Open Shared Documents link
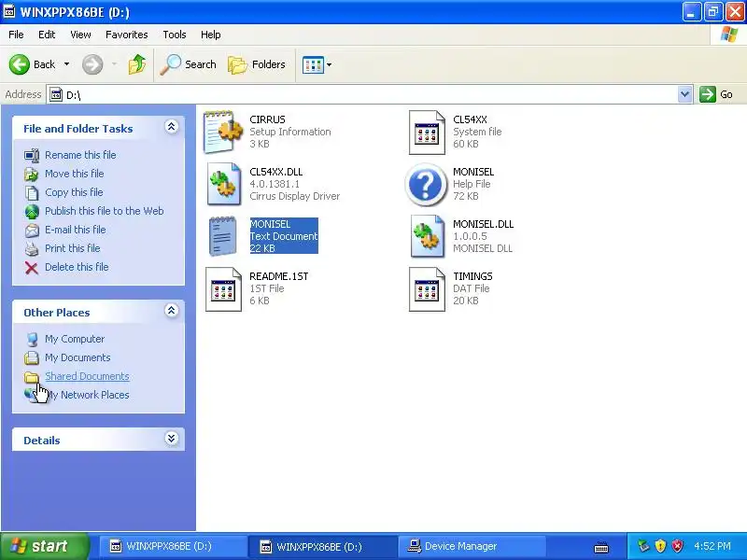 click(x=87, y=376)
